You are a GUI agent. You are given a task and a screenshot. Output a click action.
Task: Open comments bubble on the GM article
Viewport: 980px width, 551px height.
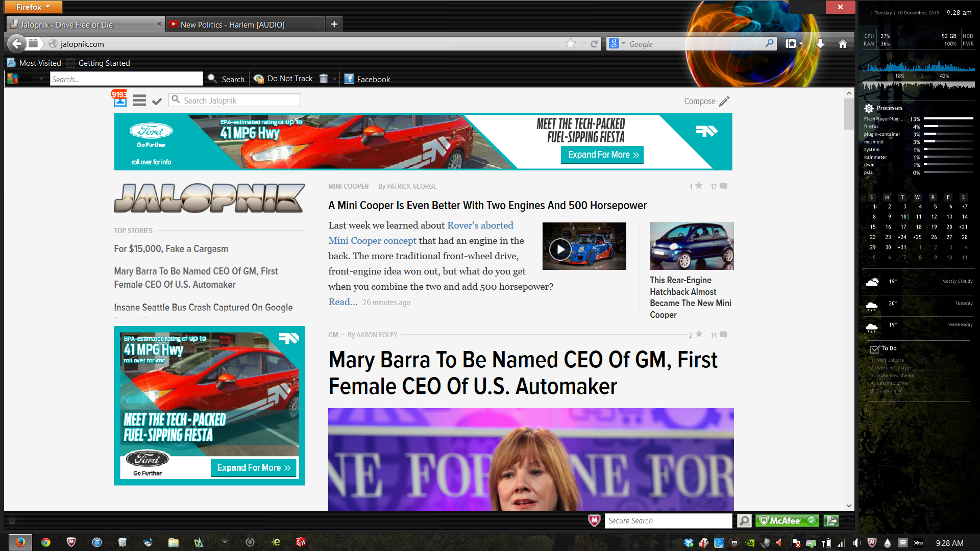[723, 335]
